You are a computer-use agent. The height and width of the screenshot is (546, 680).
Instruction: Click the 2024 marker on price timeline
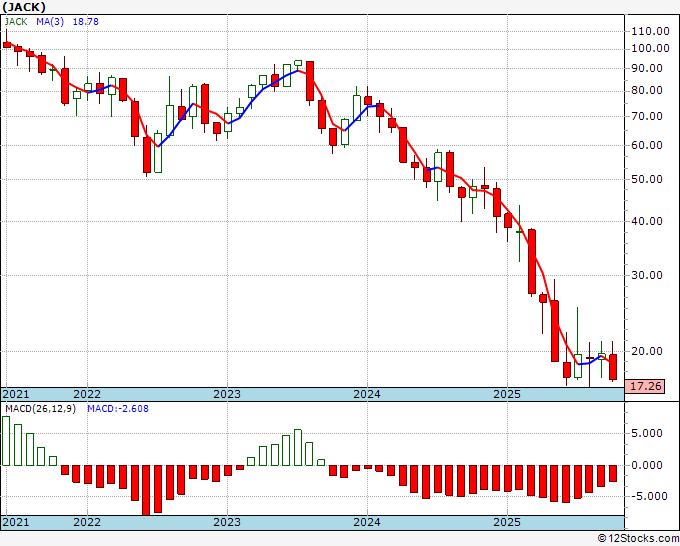[367, 394]
